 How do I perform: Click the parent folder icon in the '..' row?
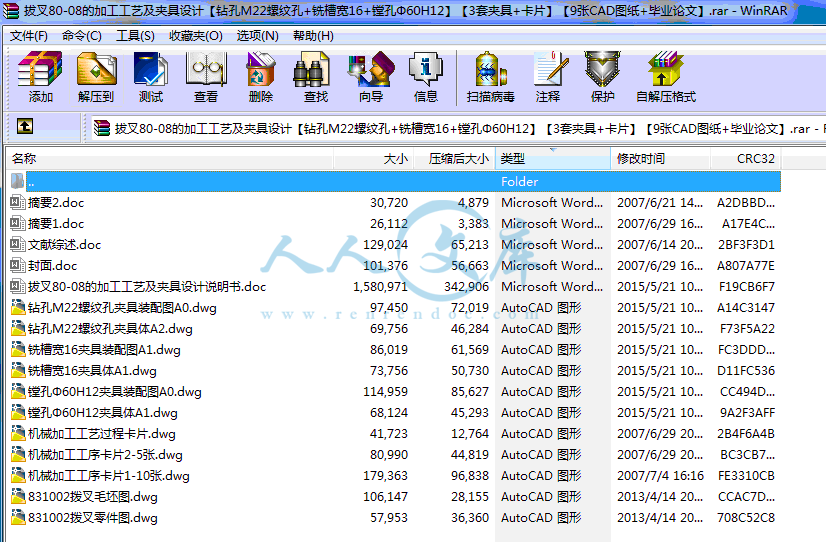17,181
